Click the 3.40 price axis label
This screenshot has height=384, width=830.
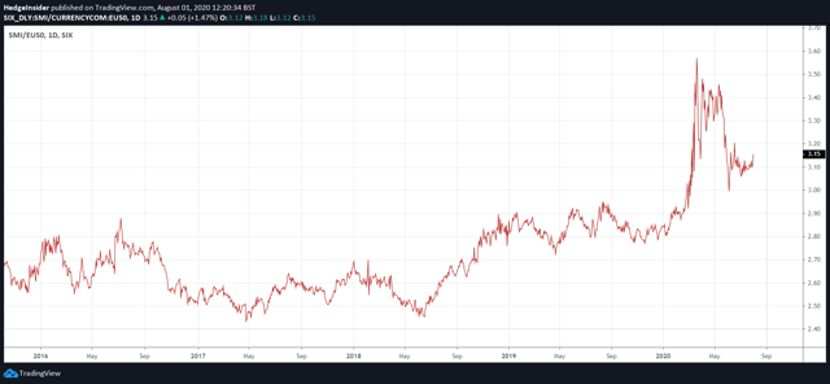coord(814,97)
